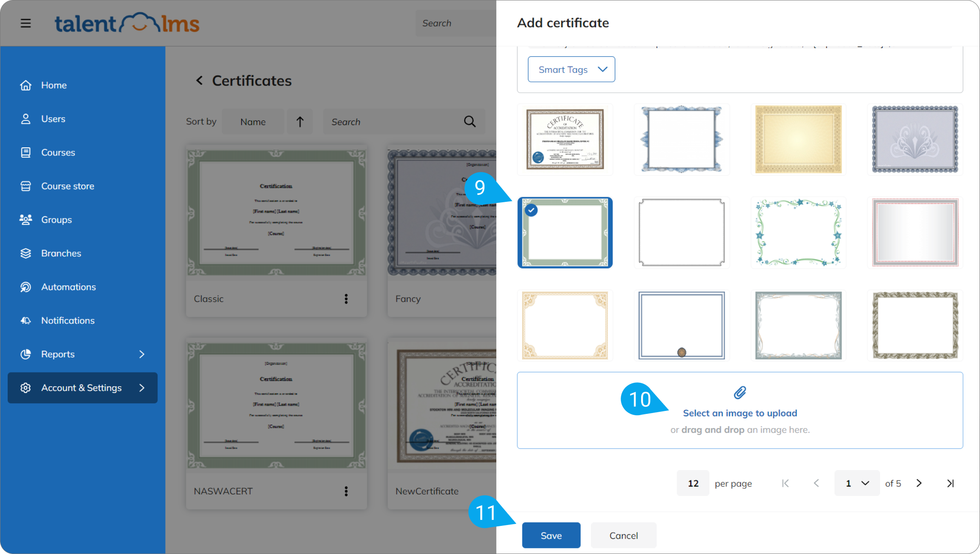The width and height of the screenshot is (980, 554).
Task: Click the Automations spiral icon
Action: pos(26,287)
